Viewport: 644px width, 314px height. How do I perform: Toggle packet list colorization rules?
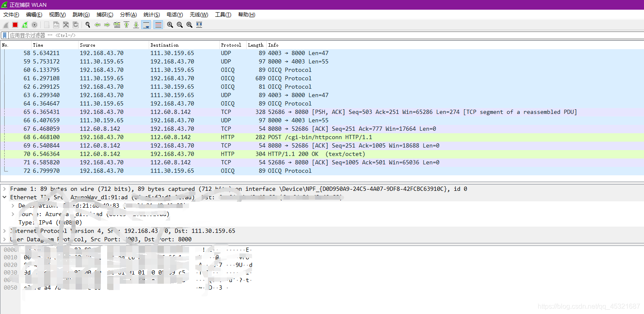point(158,25)
